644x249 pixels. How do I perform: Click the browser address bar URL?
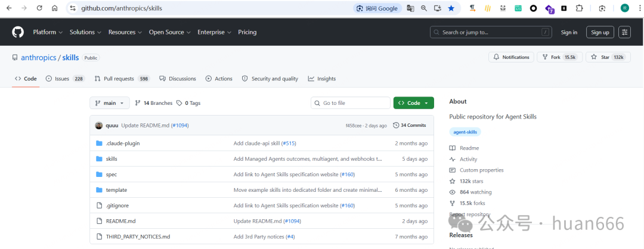tap(122, 8)
